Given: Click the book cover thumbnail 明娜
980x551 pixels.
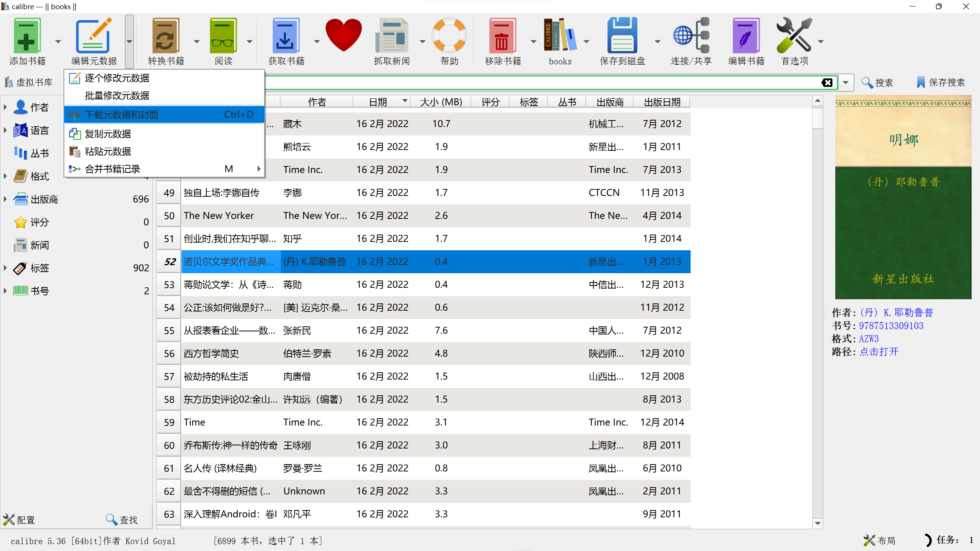Looking at the screenshot, I should pos(903,197).
